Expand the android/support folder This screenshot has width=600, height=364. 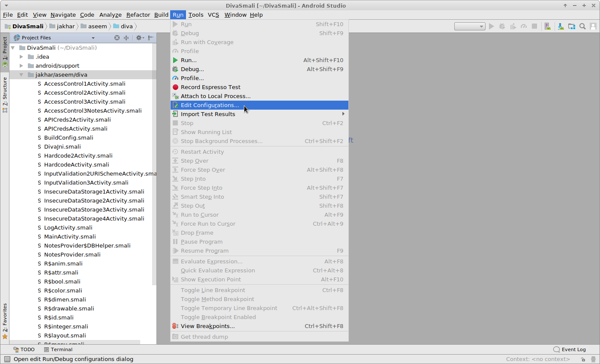click(x=21, y=66)
